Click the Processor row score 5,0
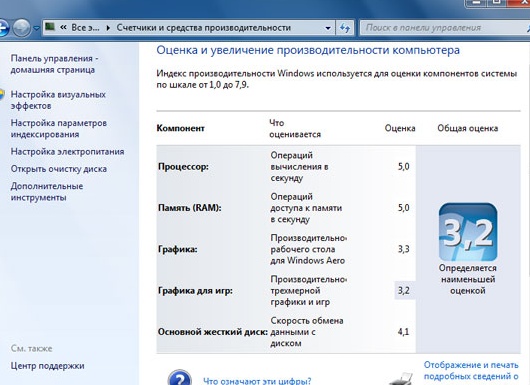Screen dimensions: 530x385 (404, 166)
